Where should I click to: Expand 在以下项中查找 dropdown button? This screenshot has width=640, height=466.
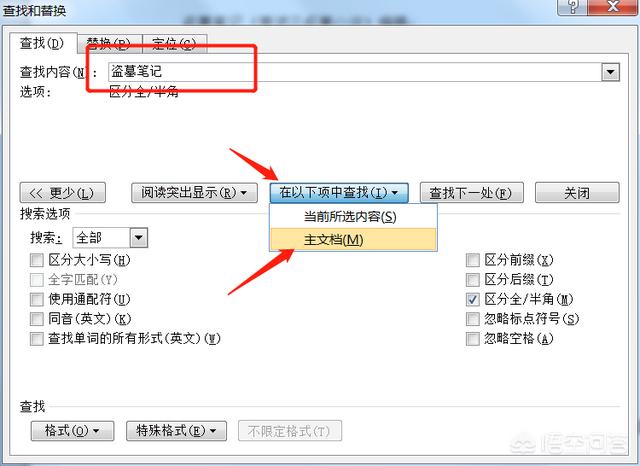pos(339,193)
